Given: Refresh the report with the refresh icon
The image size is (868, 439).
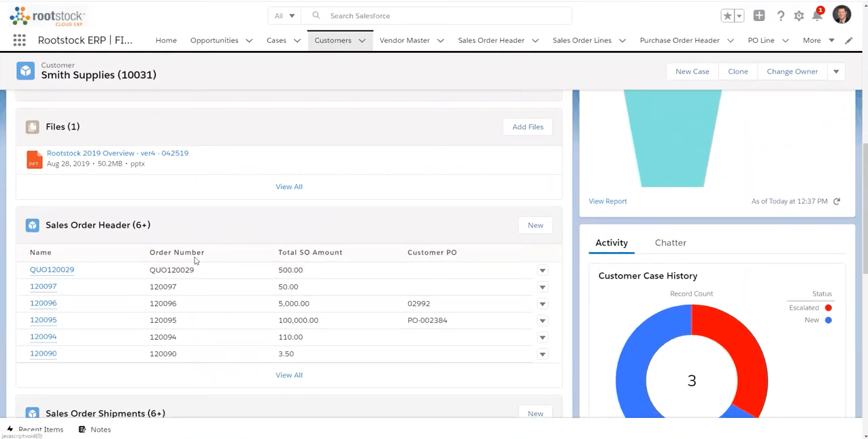Looking at the screenshot, I should (837, 200).
